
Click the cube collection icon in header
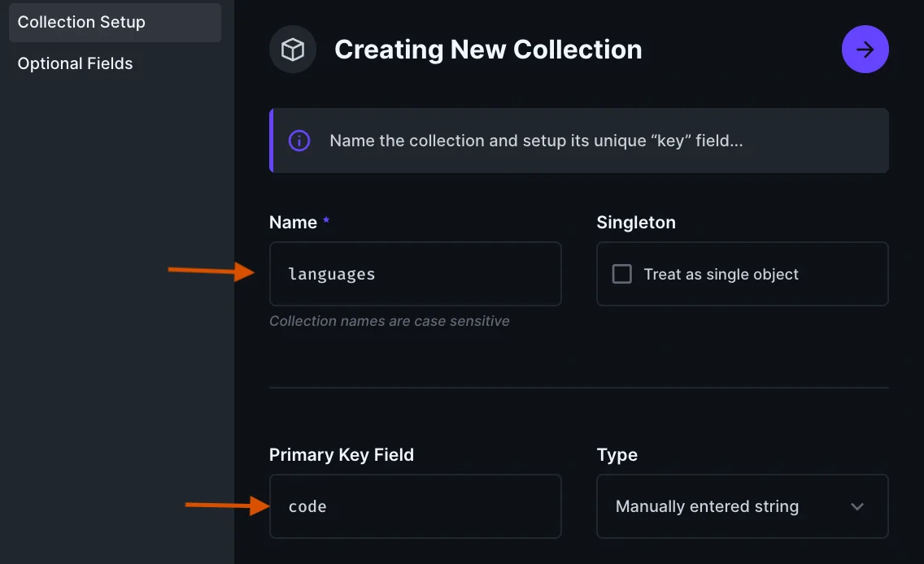(293, 50)
